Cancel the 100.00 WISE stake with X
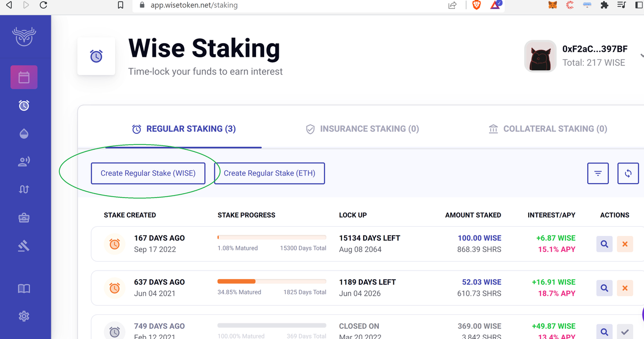Viewport: 644px width, 339px height. coord(625,244)
